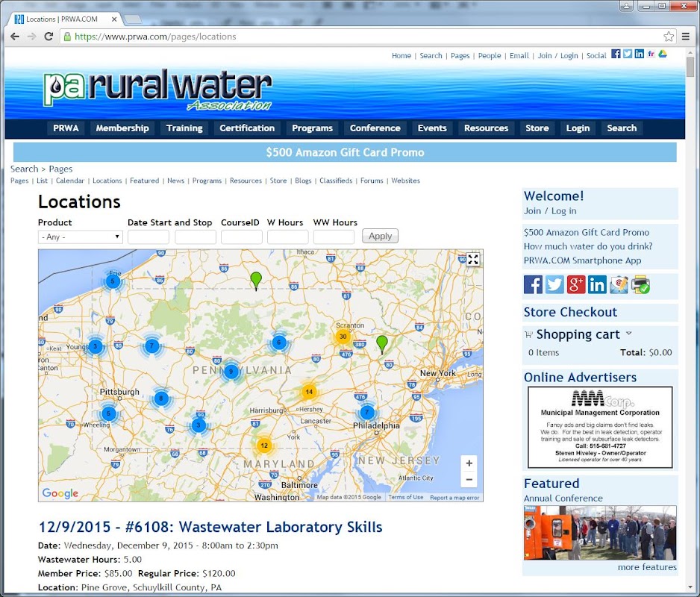Open the Conference menu
Image resolution: width=700 pixels, height=597 pixels.
[375, 128]
